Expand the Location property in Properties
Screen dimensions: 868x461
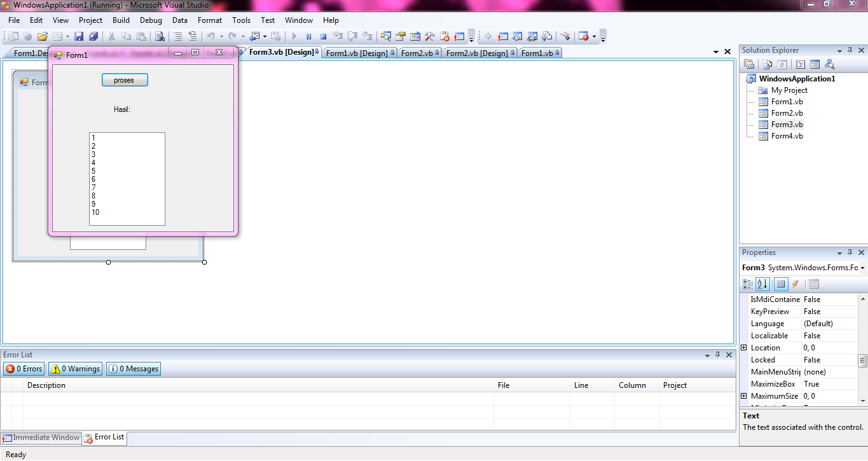744,347
